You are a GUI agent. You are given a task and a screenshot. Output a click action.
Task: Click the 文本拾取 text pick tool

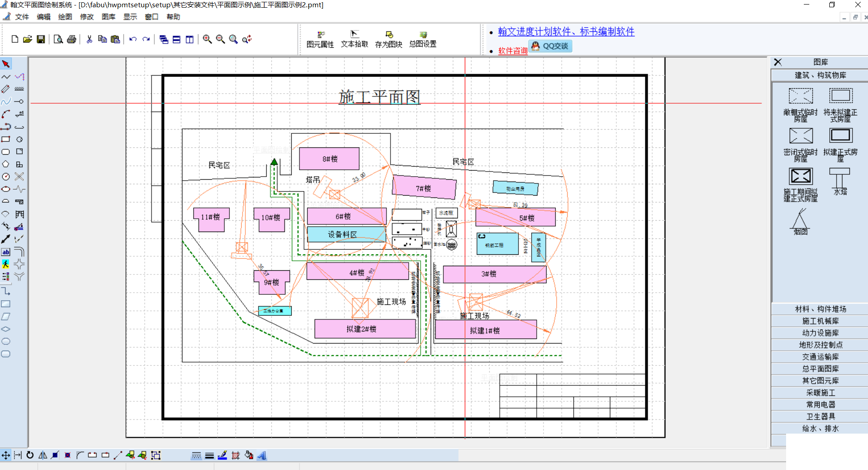click(355, 40)
